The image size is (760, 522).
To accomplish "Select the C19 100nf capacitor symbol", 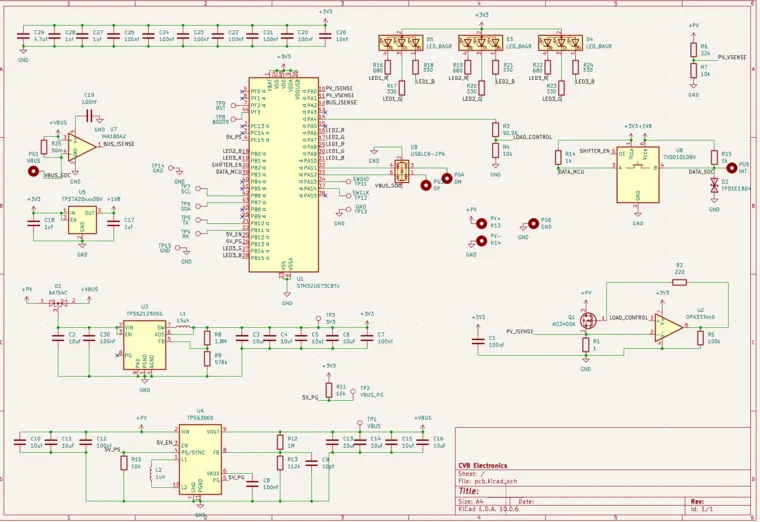I will (x=89, y=116).
